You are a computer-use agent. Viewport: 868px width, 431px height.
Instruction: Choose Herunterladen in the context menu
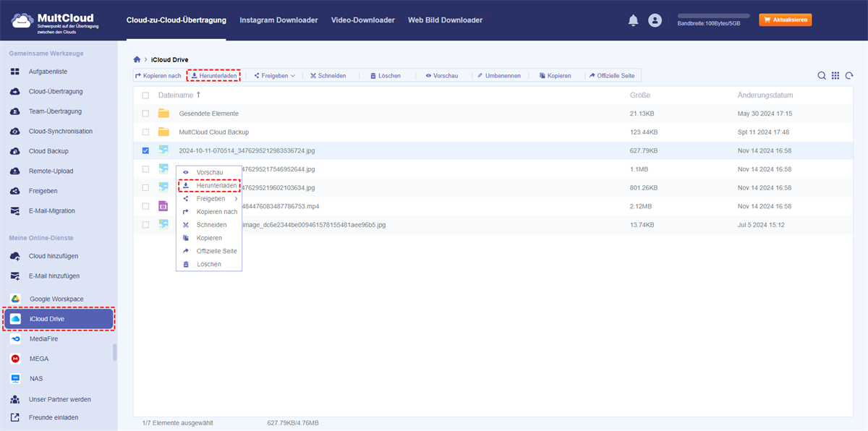click(216, 186)
